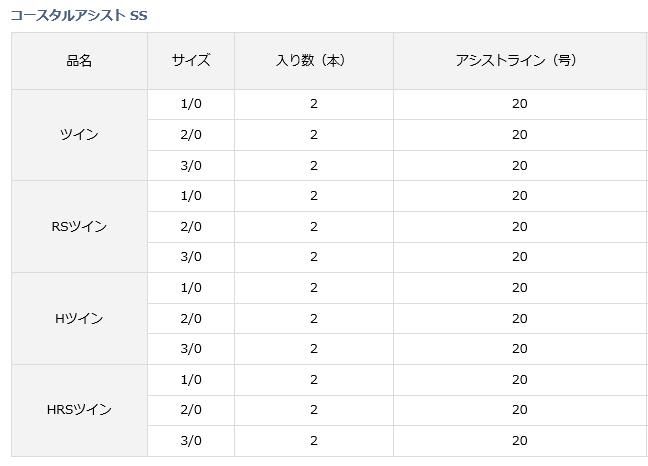
Task: Select the ツイン product name cell
Action: pos(79,134)
